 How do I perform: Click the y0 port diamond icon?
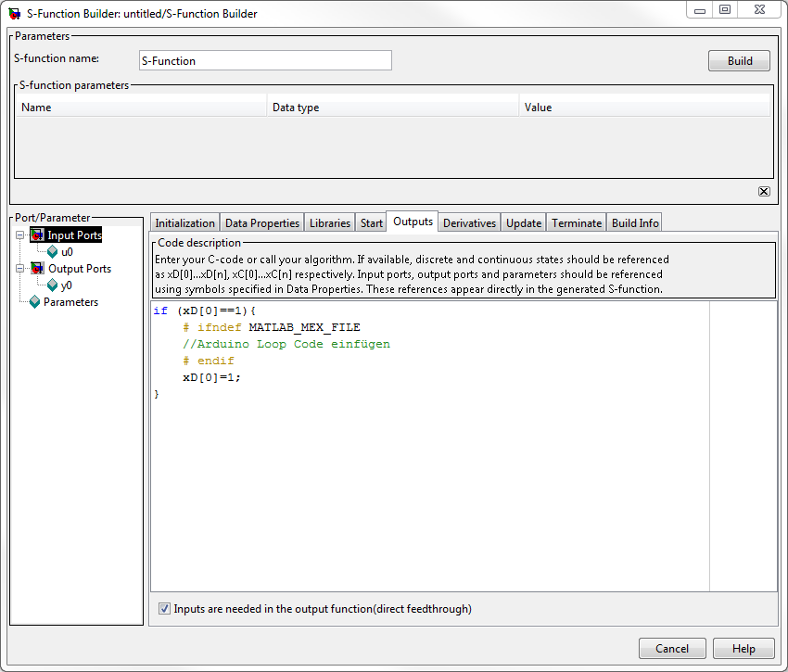[52, 285]
